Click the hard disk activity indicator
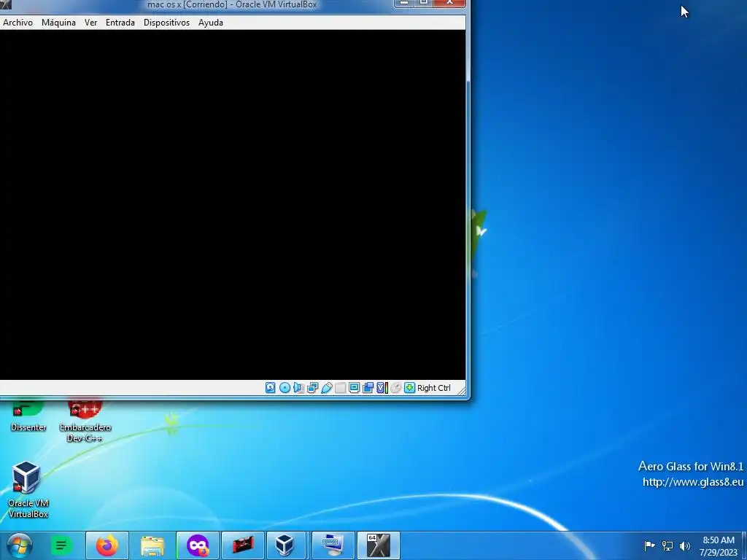The height and width of the screenshot is (560, 747). click(x=270, y=388)
